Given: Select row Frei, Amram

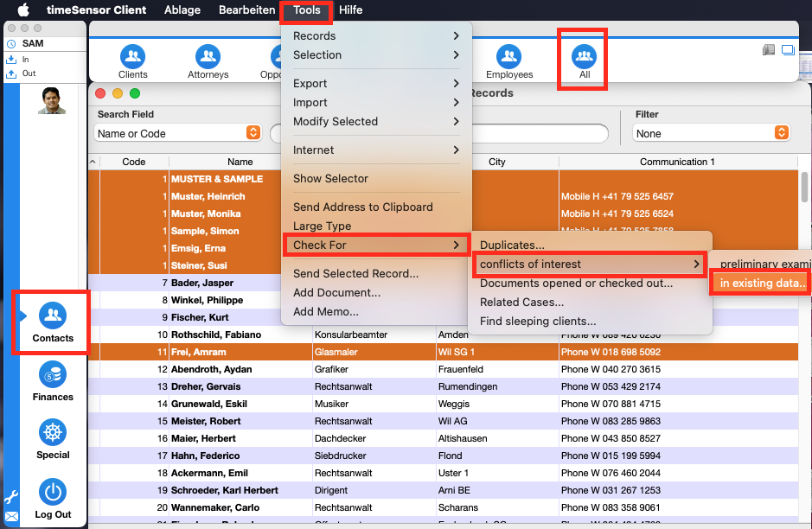Looking at the screenshot, I should (x=443, y=352).
